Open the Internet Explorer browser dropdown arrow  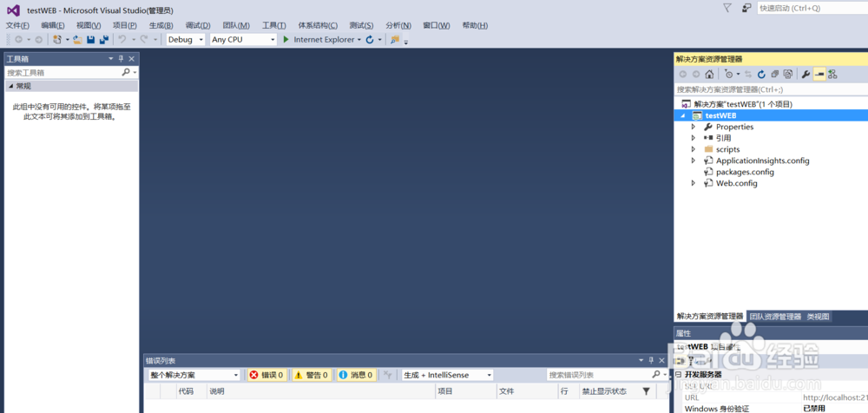click(x=359, y=40)
